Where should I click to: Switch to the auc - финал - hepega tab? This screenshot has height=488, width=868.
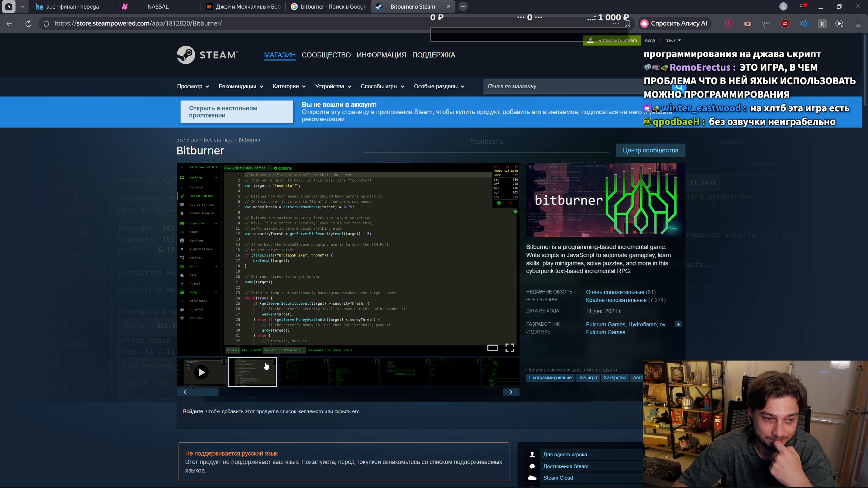pos(72,6)
